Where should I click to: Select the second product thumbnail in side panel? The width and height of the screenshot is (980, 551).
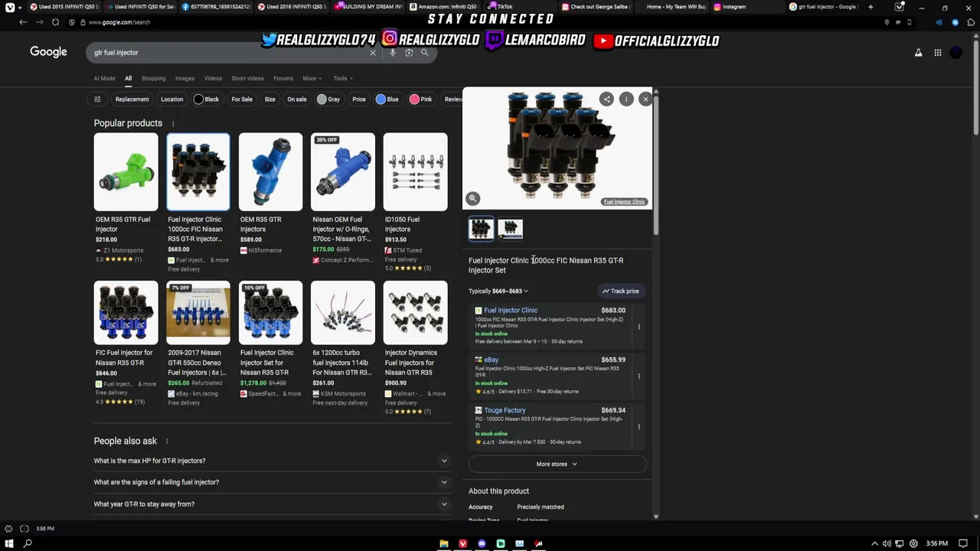point(510,228)
